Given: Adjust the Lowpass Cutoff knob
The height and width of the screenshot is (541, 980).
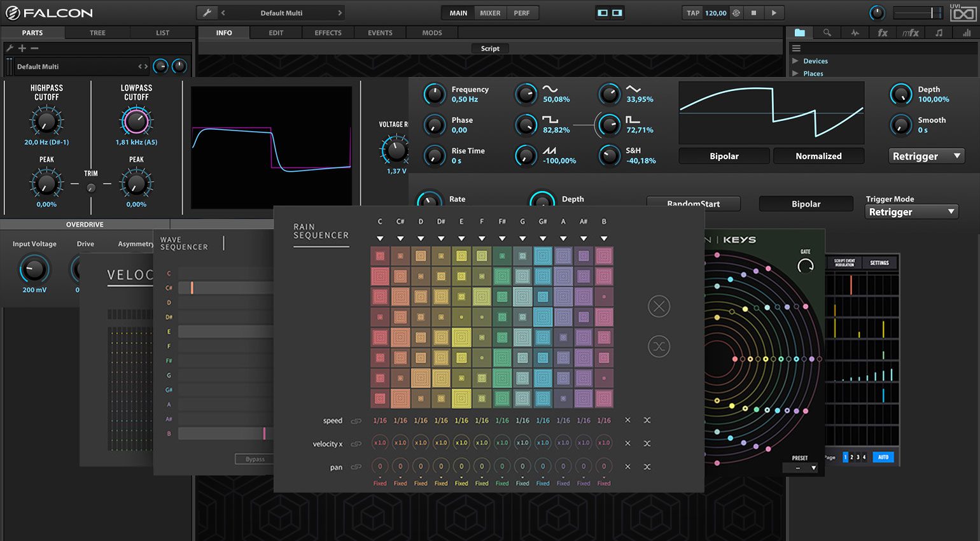Looking at the screenshot, I should (136, 121).
